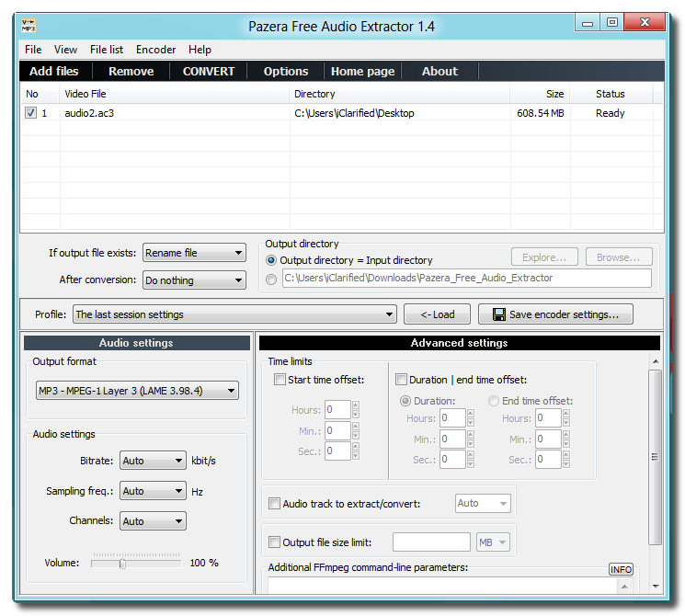
Task: Open the Channels dropdown
Action: coord(153,520)
